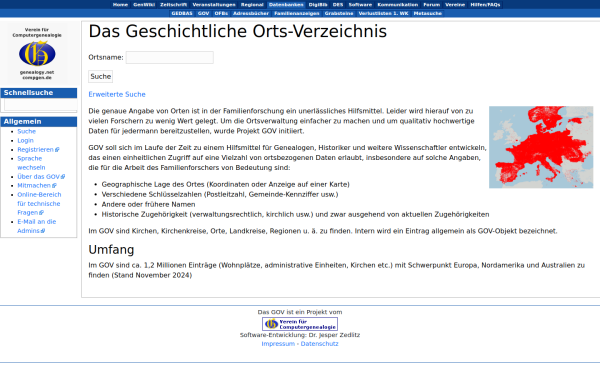
Task: Open the Über das GOV link
Action: (x=41, y=177)
